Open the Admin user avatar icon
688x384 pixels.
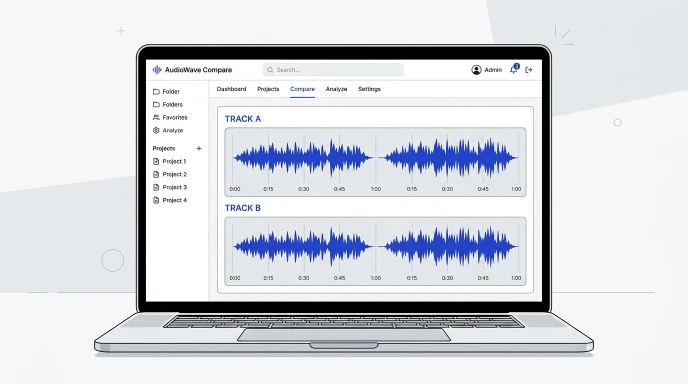click(x=476, y=70)
